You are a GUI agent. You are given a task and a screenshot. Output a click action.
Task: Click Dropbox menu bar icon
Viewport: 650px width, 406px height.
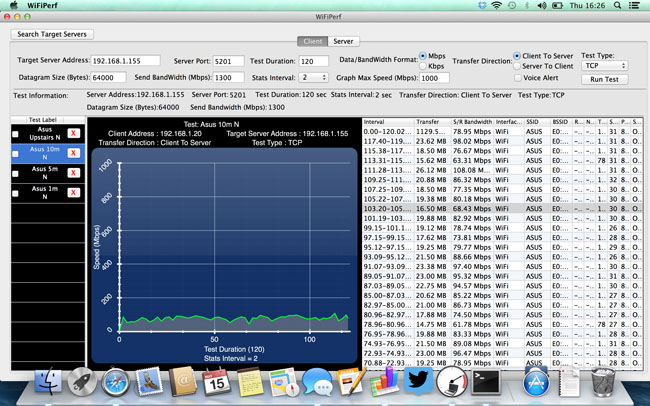pos(482,5)
